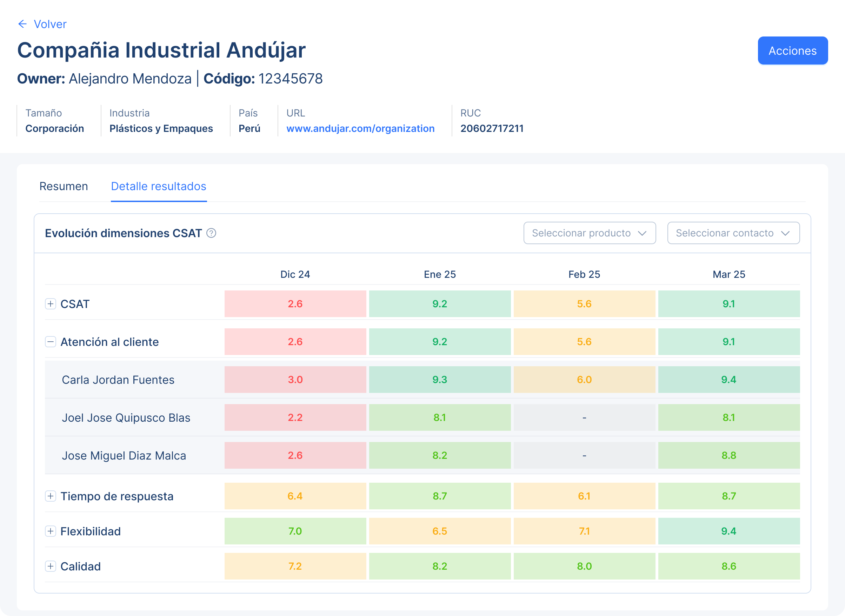
Task: Select the red CSAT score 2.6 for Dic 24
Action: pyautogui.click(x=295, y=304)
